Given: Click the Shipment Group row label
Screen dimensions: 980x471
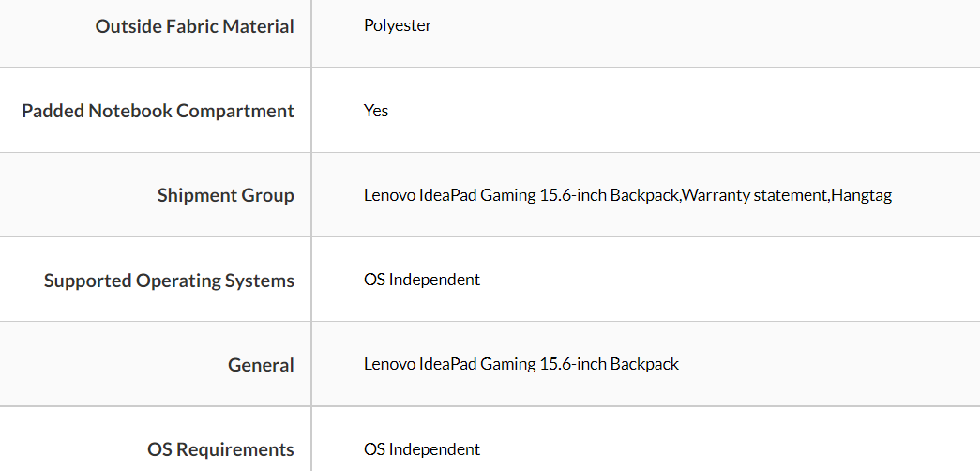Looking at the screenshot, I should [225, 195].
